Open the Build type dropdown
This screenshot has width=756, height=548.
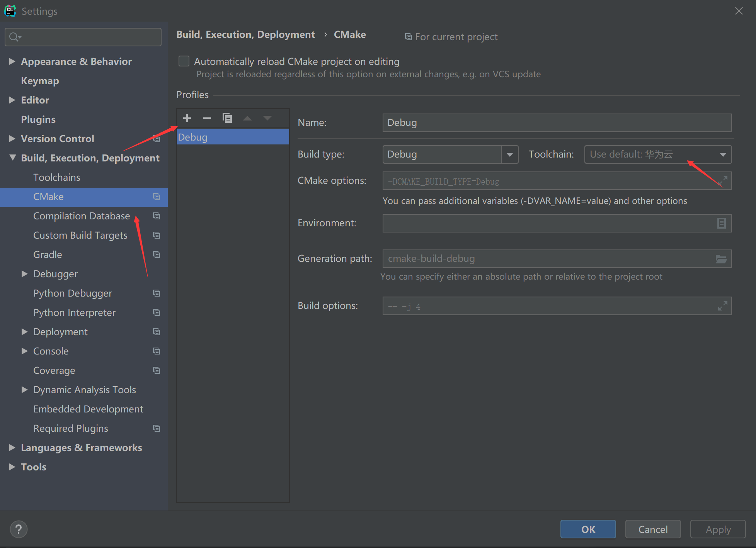(510, 154)
